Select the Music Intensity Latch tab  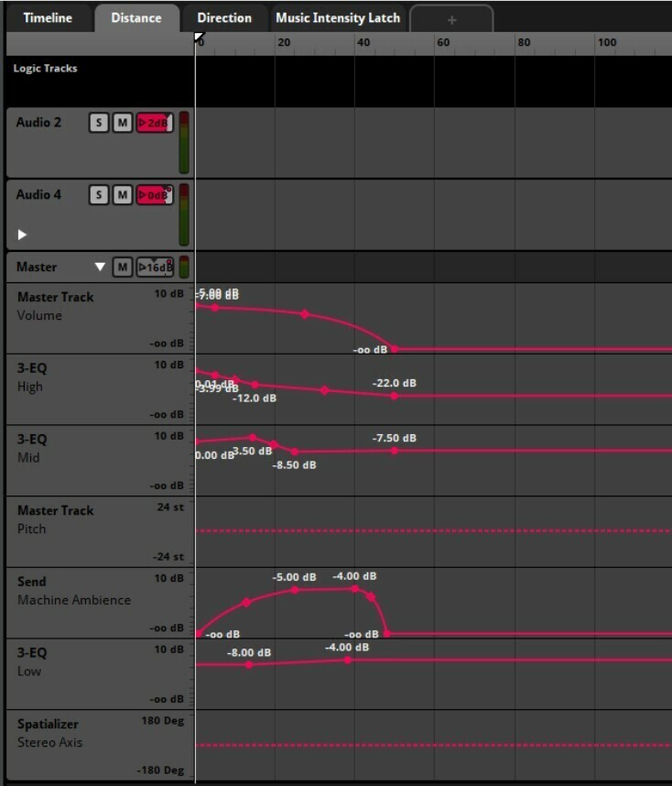tap(338, 18)
